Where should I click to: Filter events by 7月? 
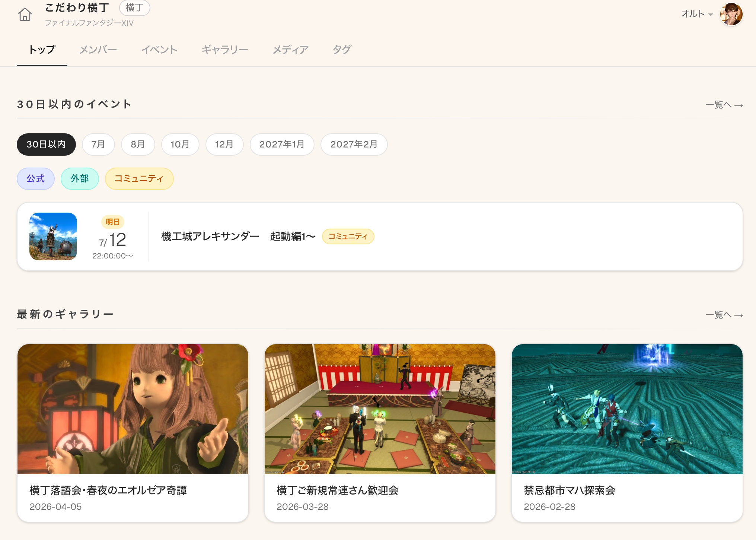pos(98,144)
